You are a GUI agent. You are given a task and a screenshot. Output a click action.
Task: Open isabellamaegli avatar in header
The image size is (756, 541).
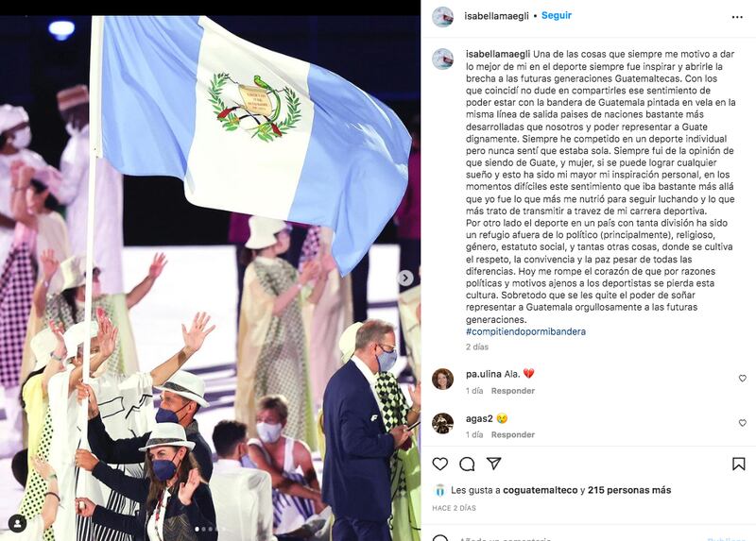pos(442,17)
